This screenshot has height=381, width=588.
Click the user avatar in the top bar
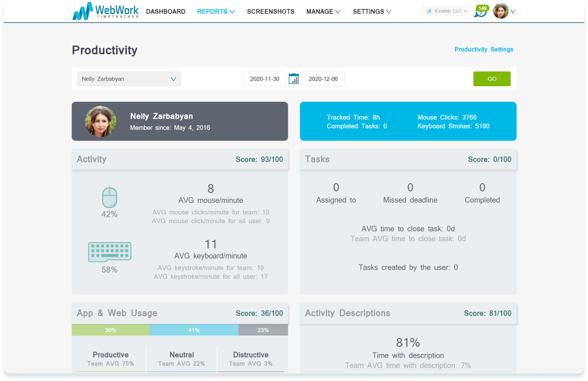501,11
